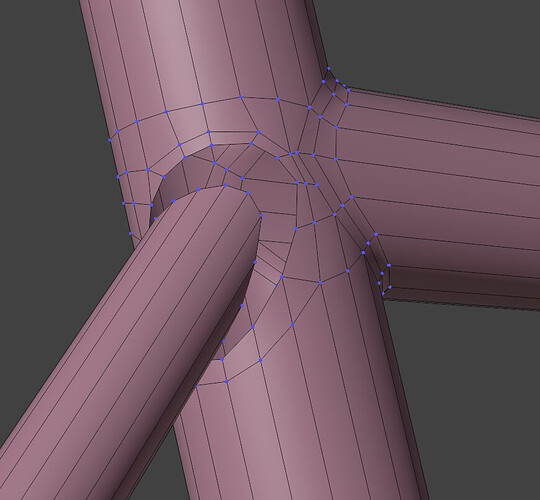540x500 pixels.
Task: Select vertex on diagonal tube's end cap right edge
Action: 262,215
